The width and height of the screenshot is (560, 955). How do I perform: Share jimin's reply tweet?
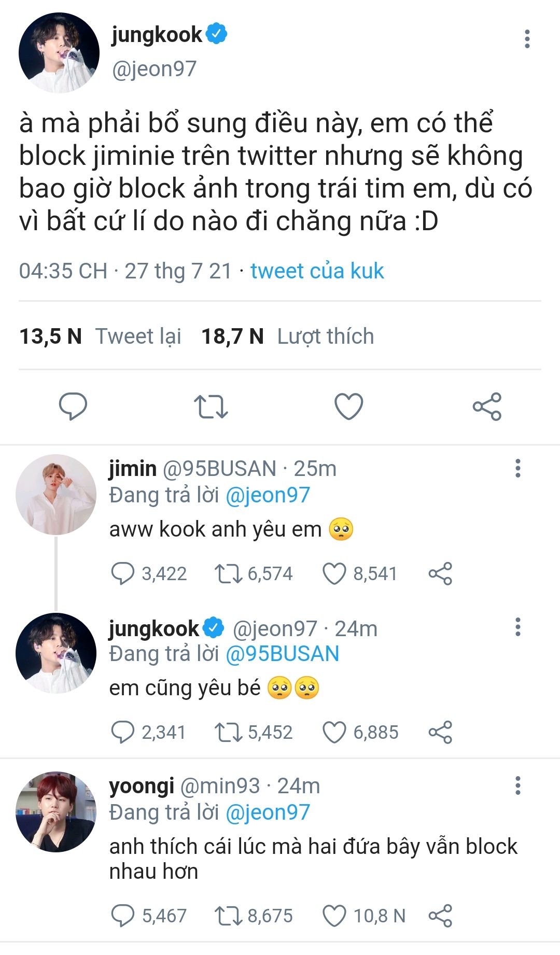click(440, 574)
